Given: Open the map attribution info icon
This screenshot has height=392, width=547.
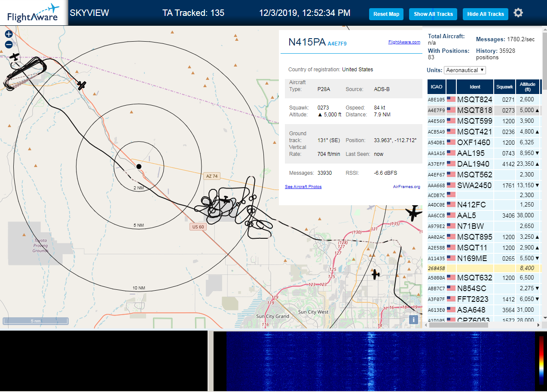Looking at the screenshot, I should click(413, 319).
